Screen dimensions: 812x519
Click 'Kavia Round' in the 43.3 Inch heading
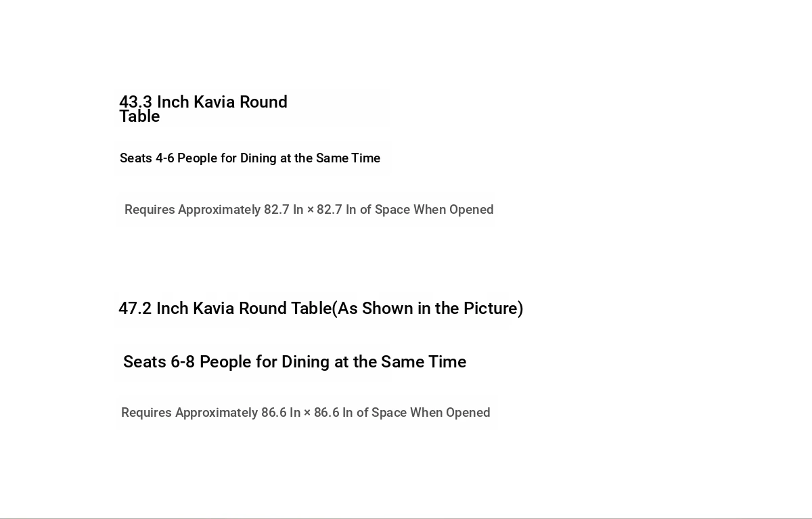pyautogui.click(x=240, y=102)
